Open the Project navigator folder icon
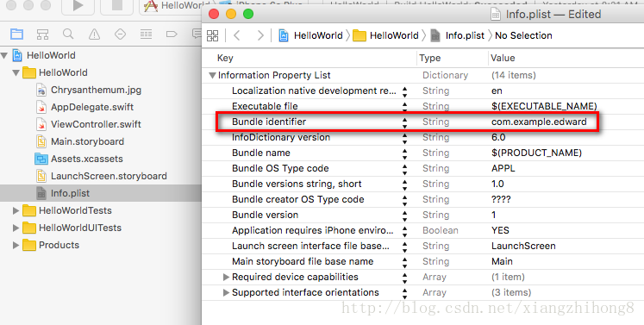This screenshot has height=325, width=644. click(17, 34)
